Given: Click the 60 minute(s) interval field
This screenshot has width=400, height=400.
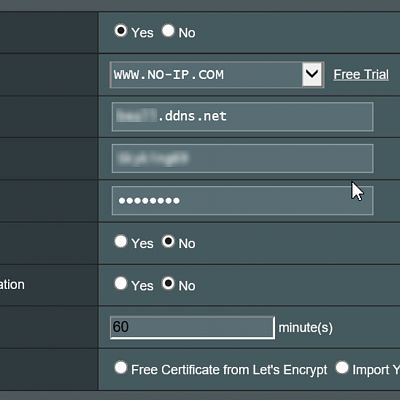Looking at the screenshot, I should coord(192,328).
